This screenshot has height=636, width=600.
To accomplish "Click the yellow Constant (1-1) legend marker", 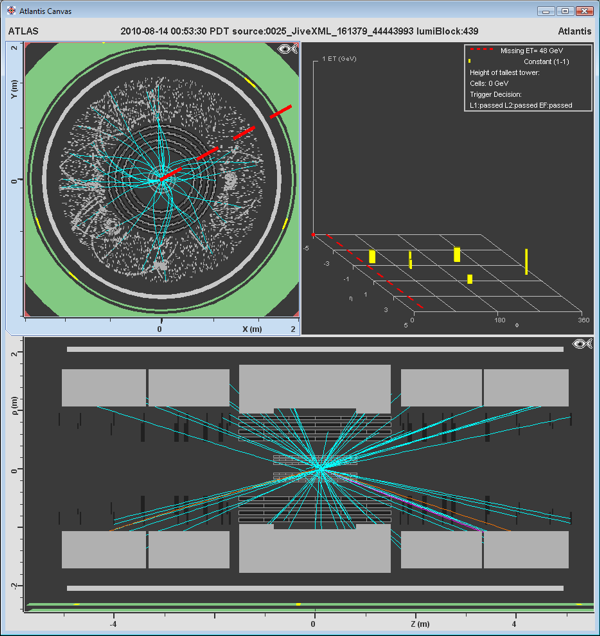I will tap(470, 61).
